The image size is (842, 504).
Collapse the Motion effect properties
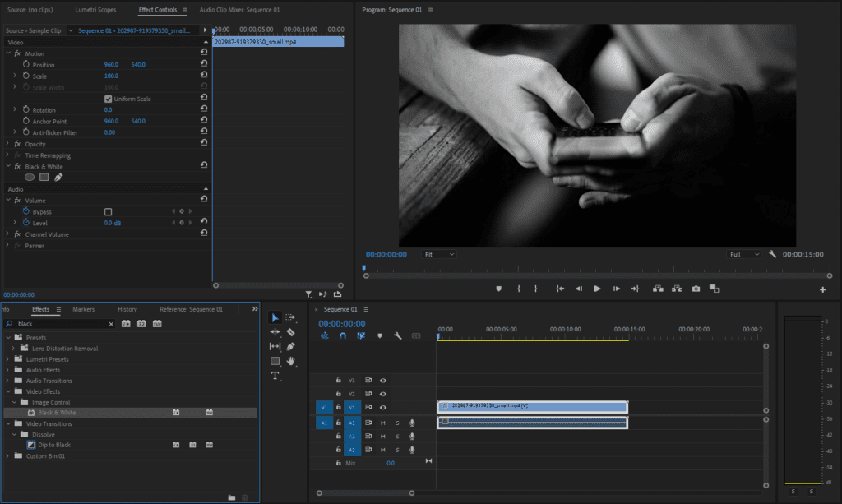pyautogui.click(x=8, y=53)
